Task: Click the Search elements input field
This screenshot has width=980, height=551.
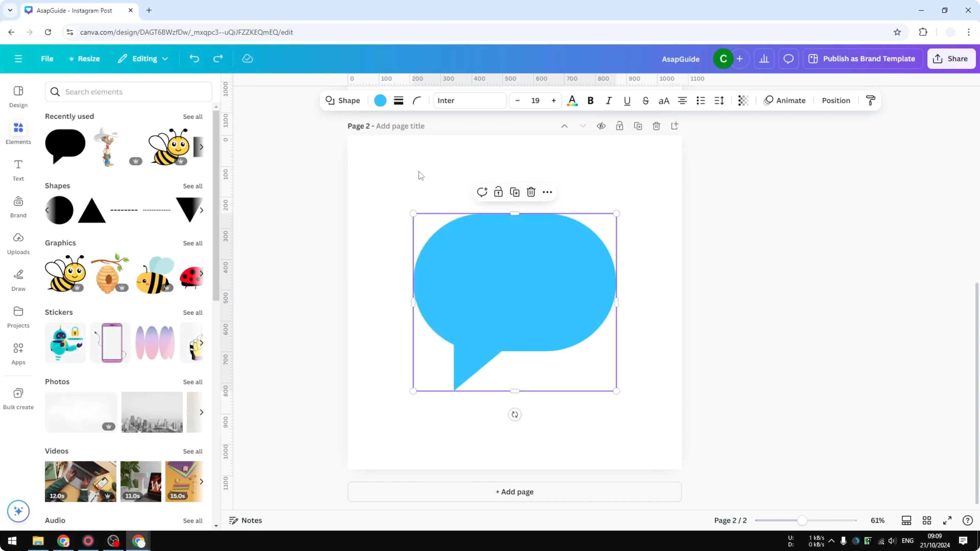Action: click(x=128, y=92)
